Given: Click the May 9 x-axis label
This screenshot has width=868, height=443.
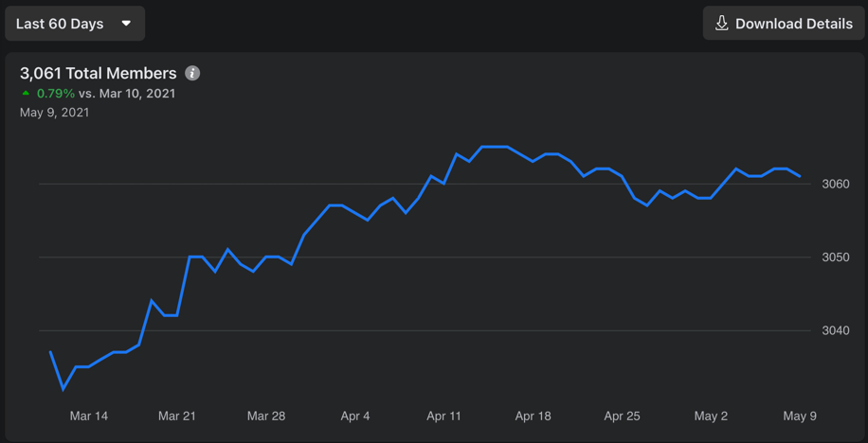Looking at the screenshot, I should coord(800,416).
